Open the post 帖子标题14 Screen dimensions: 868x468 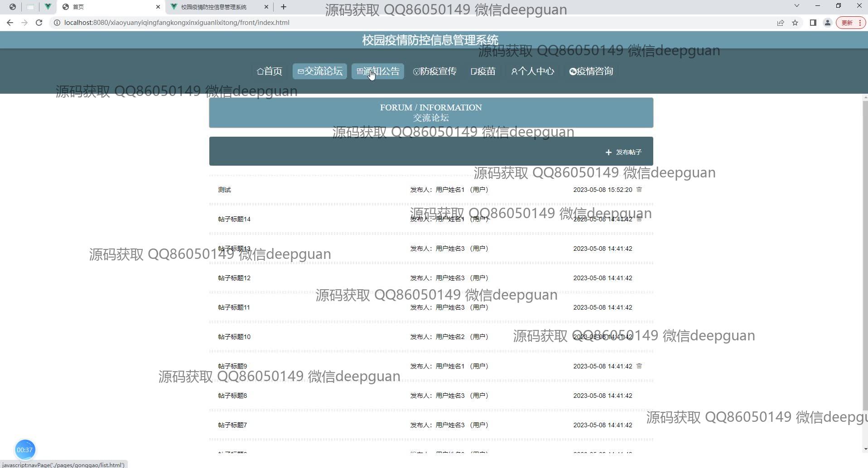(234, 220)
